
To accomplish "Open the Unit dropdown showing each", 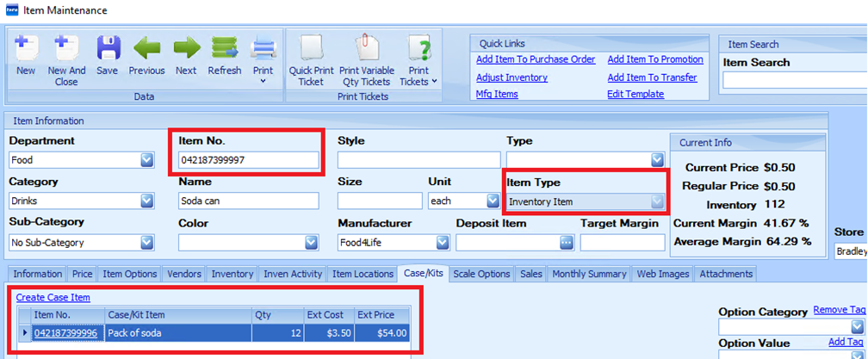I will click(x=493, y=201).
